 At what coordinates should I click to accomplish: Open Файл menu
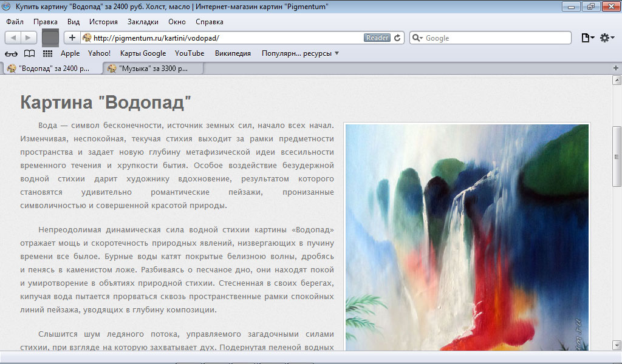click(15, 22)
